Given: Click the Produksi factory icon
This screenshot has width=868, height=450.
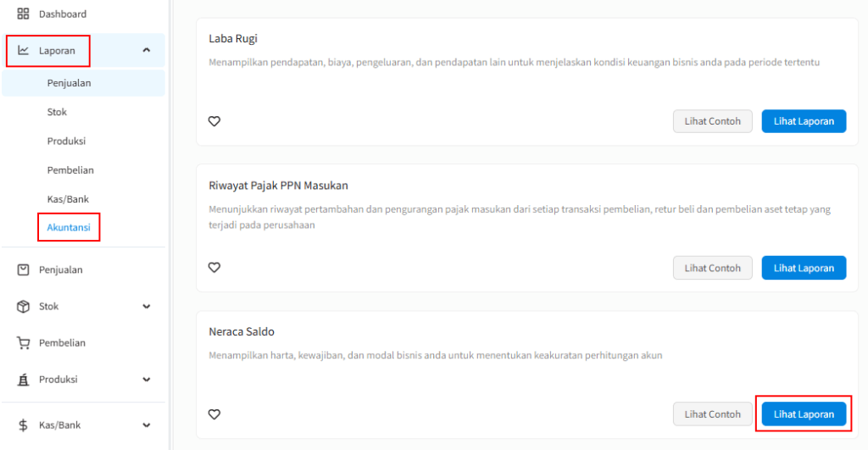Looking at the screenshot, I should 23,380.
